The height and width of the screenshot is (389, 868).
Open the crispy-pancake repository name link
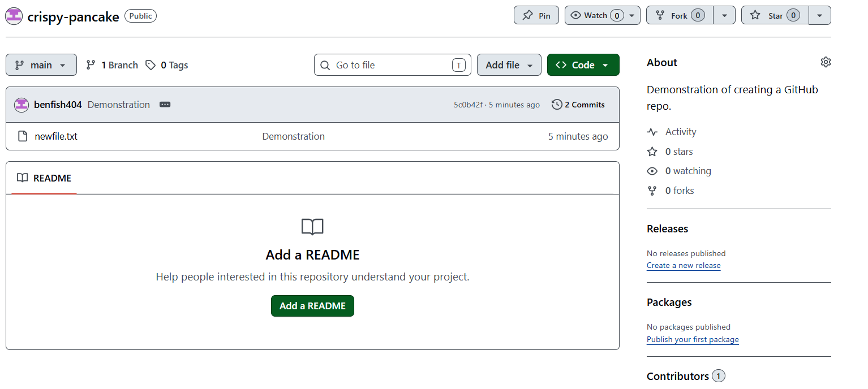click(x=74, y=16)
